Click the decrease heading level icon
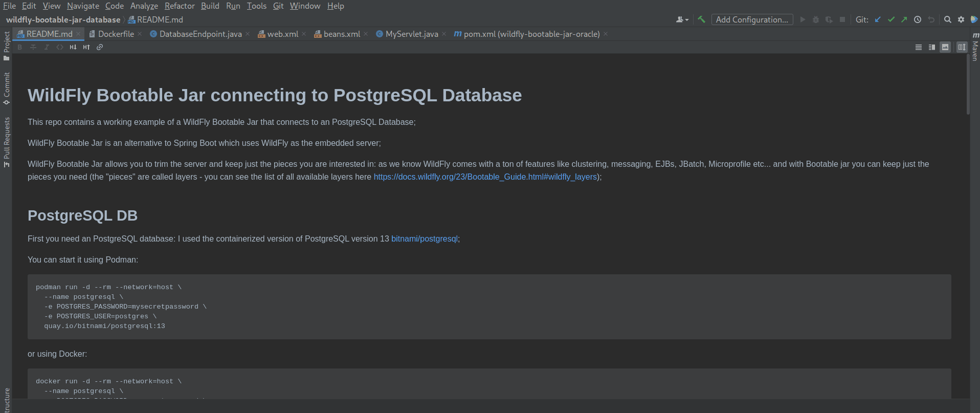This screenshot has width=980, height=413. pos(73,47)
